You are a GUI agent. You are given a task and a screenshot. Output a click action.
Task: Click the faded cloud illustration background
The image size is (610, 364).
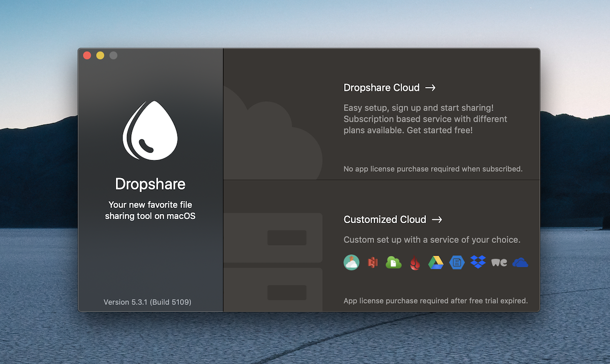274,137
